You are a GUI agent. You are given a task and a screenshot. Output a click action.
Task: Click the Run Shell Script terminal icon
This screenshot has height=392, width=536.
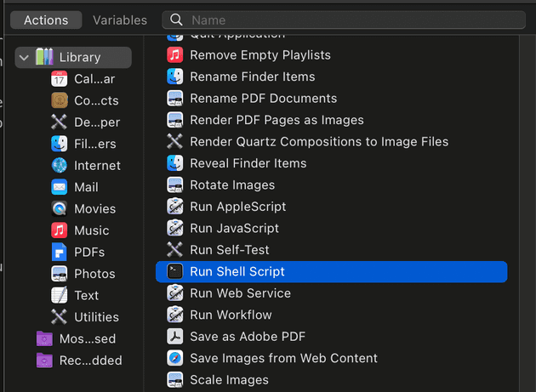(175, 271)
